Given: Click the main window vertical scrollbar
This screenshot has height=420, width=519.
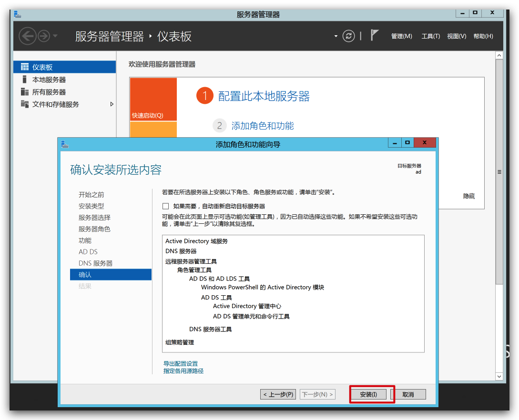Looking at the screenshot, I should click(x=499, y=171).
